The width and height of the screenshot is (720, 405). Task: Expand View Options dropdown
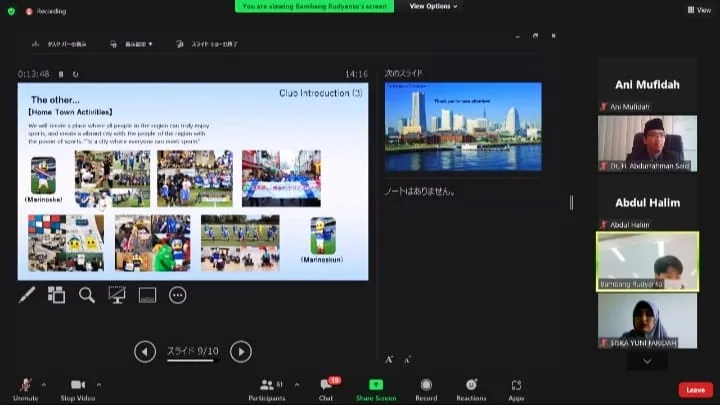(433, 6)
